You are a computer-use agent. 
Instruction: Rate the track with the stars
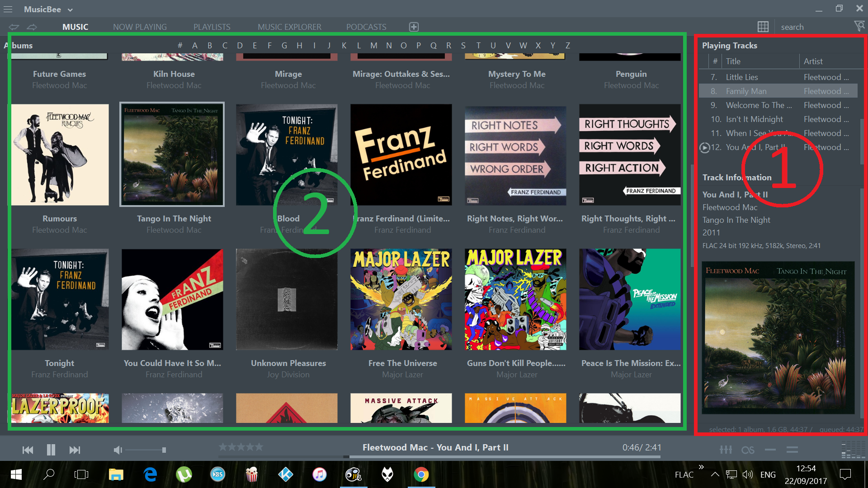[x=241, y=447]
